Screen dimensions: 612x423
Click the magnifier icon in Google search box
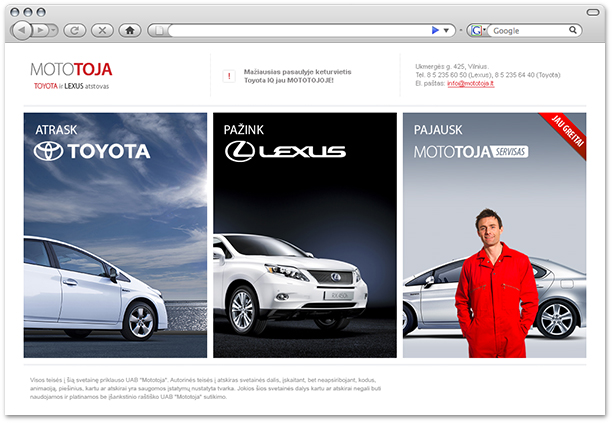[573, 30]
